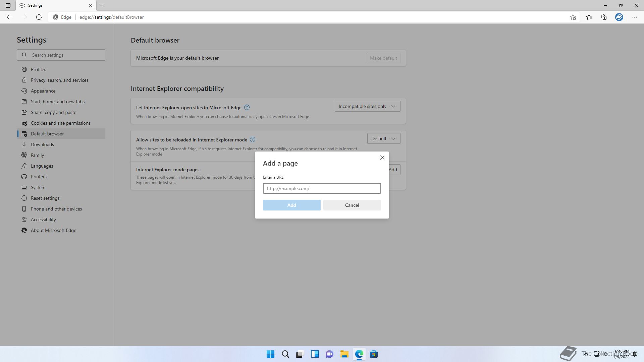The height and width of the screenshot is (362, 644).
Task: Add this page to favorites star icon
Action: [573, 17]
